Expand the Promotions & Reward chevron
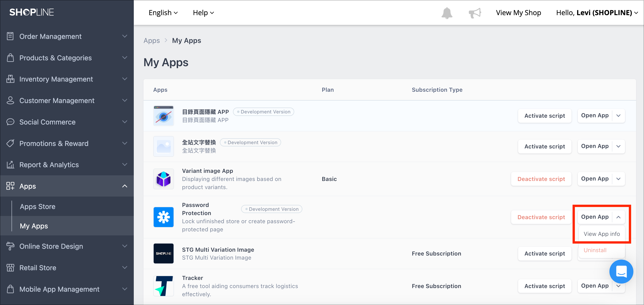The height and width of the screenshot is (305, 644). click(x=125, y=143)
